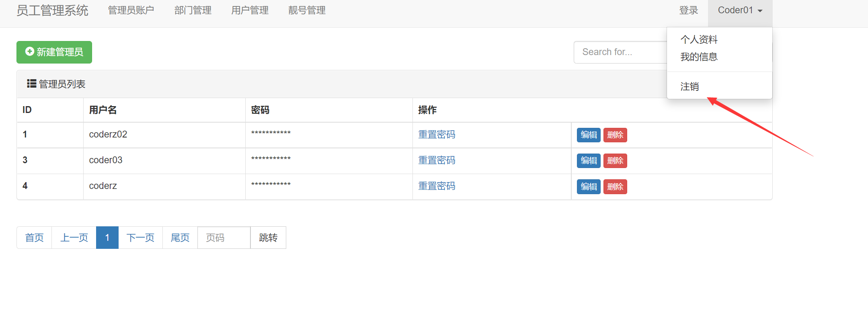Go to 管理员账户 menu

131,10
